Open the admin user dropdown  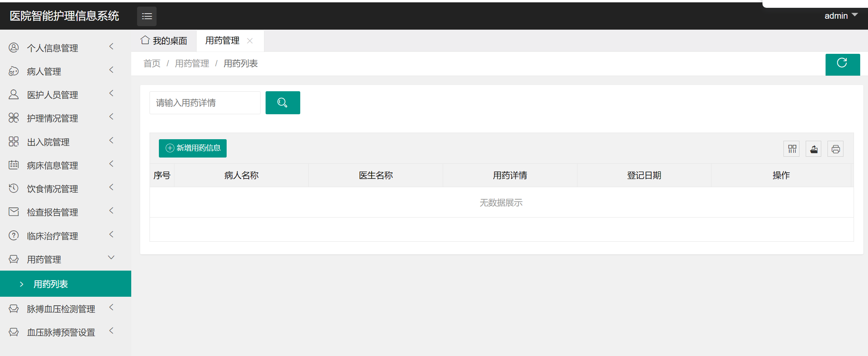point(841,16)
